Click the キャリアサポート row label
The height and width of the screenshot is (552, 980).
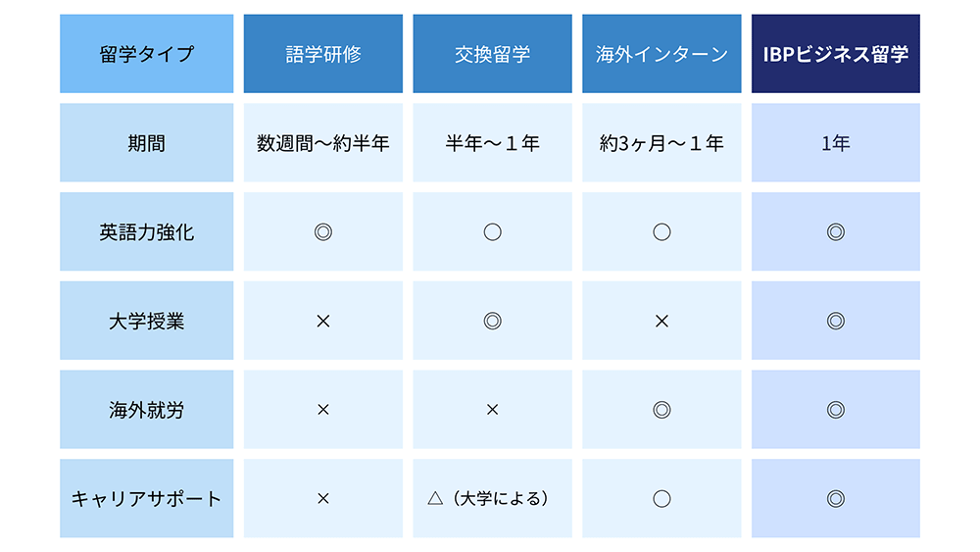[147, 498]
